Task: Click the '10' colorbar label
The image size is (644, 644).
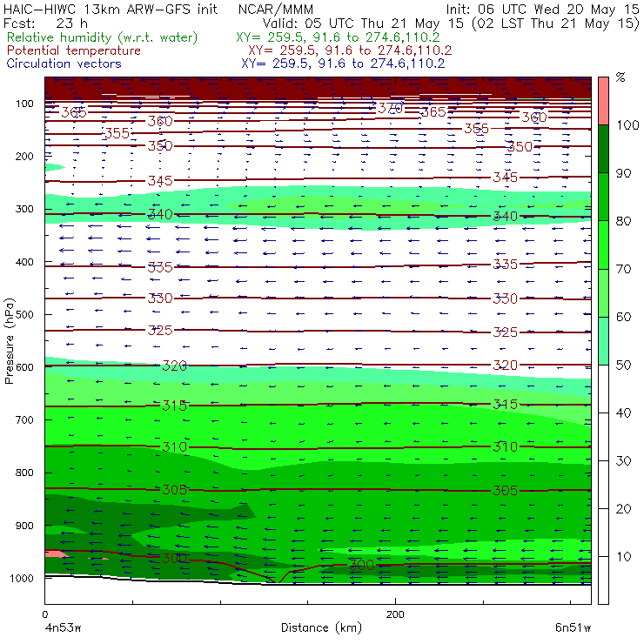Action: click(x=623, y=557)
